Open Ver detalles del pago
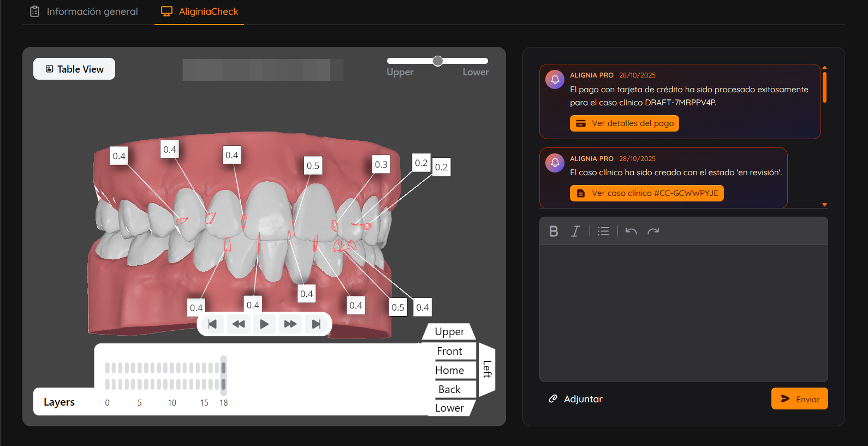The image size is (868, 446). pyautogui.click(x=625, y=123)
